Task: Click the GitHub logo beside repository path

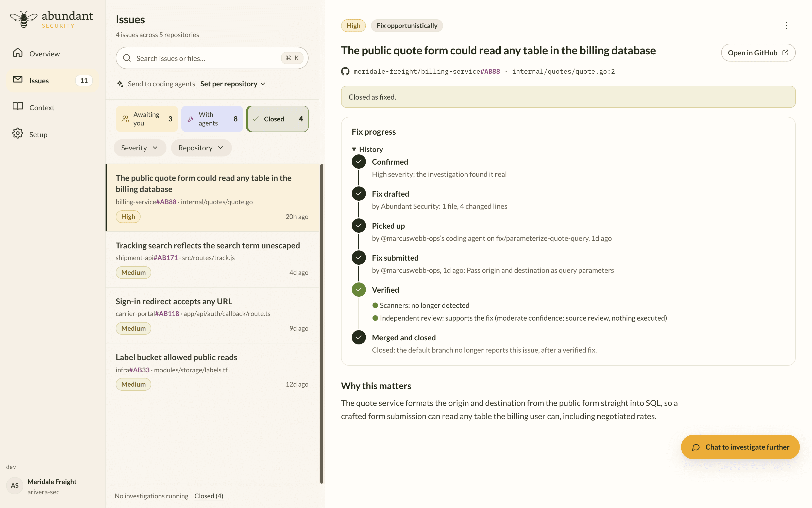Action: point(345,71)
